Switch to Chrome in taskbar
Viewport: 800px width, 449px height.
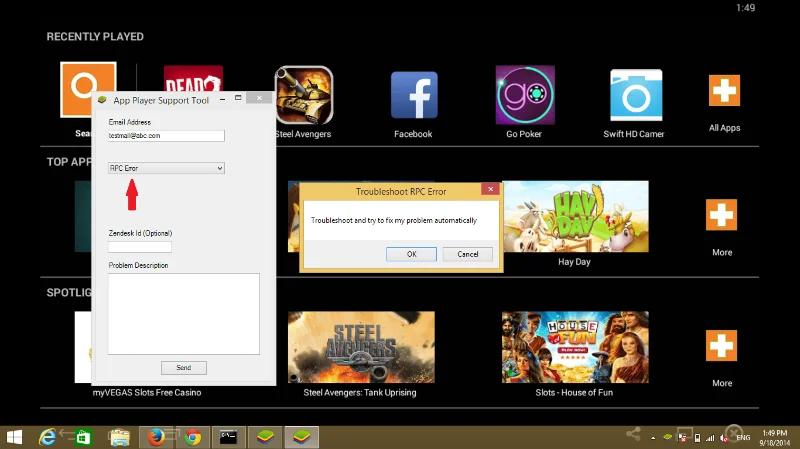click(x=192, y=437)
